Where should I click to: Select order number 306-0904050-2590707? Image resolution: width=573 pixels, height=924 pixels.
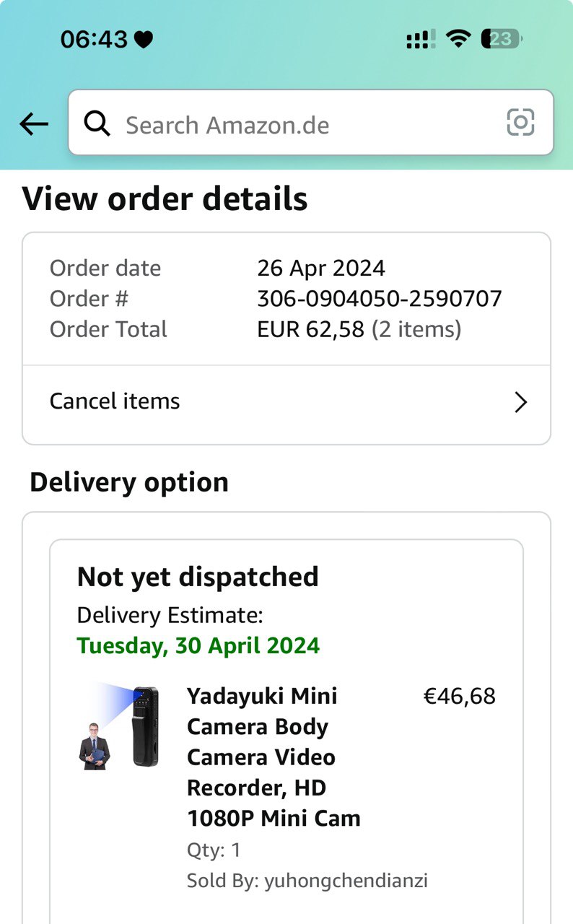point(380,299)
